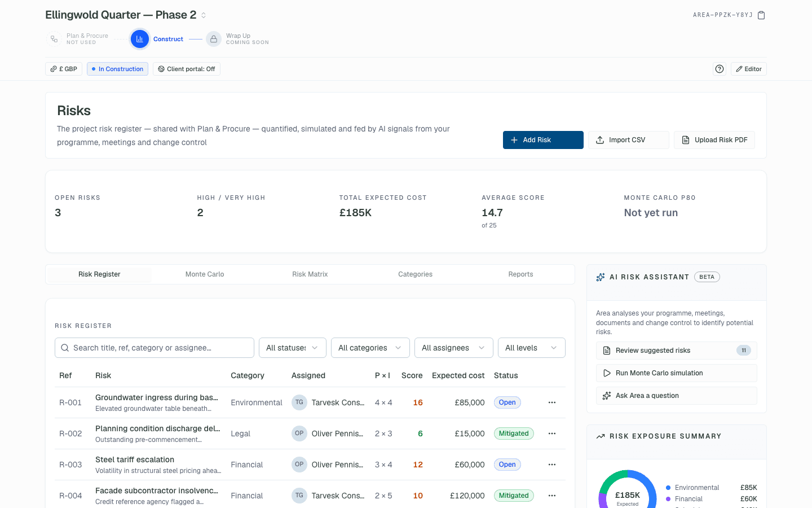Click Ask Area a question

click(x=677, y=396)
